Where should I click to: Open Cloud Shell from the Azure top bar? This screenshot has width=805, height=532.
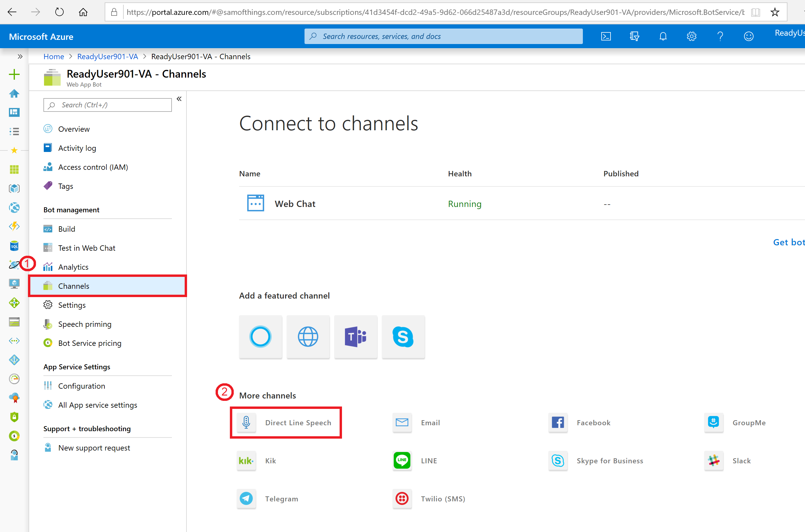pyautogui.click(x=606, y=36)
